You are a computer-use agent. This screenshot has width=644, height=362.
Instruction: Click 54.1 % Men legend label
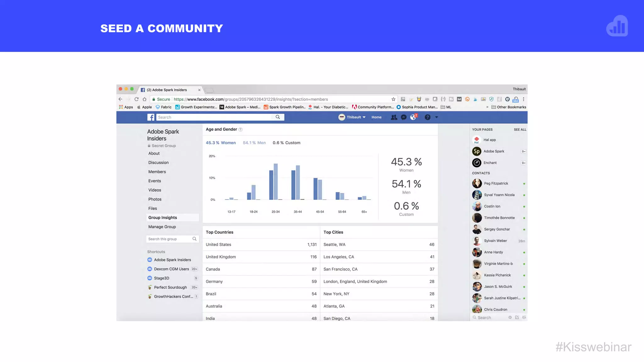(x=254, y=143)
